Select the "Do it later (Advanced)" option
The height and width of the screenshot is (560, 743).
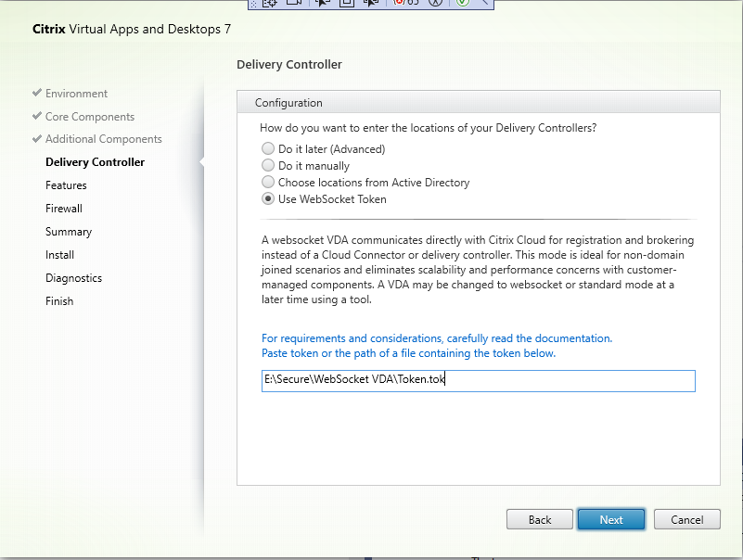(268, 148)
